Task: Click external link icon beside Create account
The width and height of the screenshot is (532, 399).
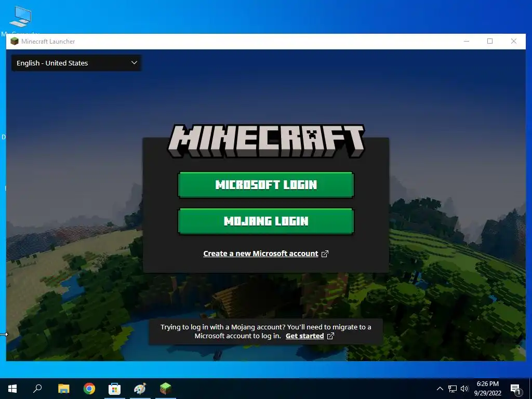Action: tap(325, 254)
